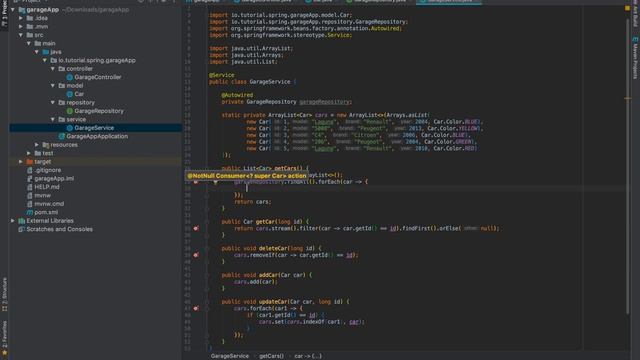
Task: Click the orange target folder icon
Action: (x=30, y=162)
